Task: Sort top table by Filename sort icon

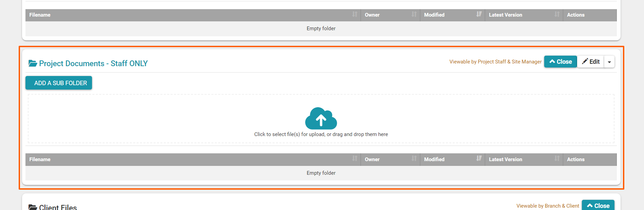Action: point(355,14)
